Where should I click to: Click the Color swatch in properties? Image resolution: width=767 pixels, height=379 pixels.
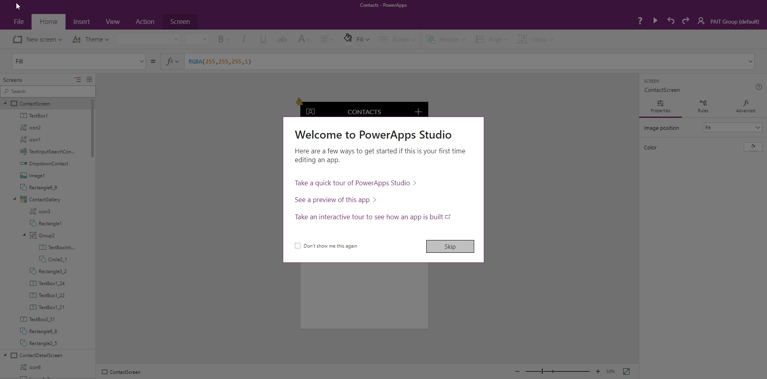753,147
